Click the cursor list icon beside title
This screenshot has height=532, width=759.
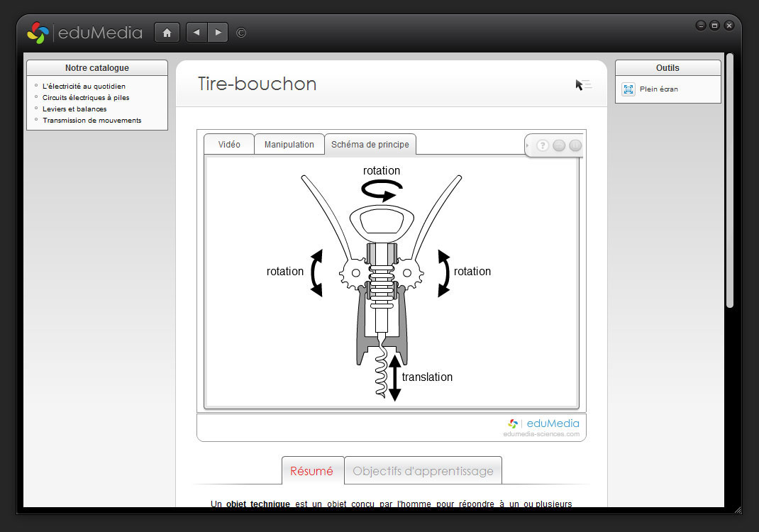pos(583,85)
